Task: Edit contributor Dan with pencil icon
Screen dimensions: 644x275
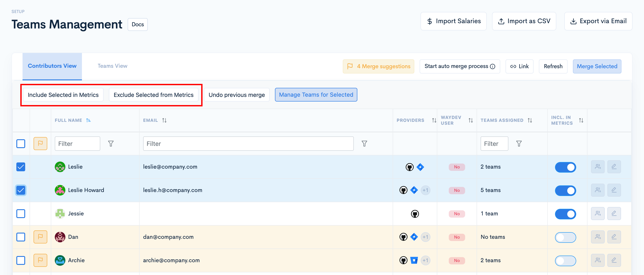Action: pyautogui.click(x=614, y=237)
